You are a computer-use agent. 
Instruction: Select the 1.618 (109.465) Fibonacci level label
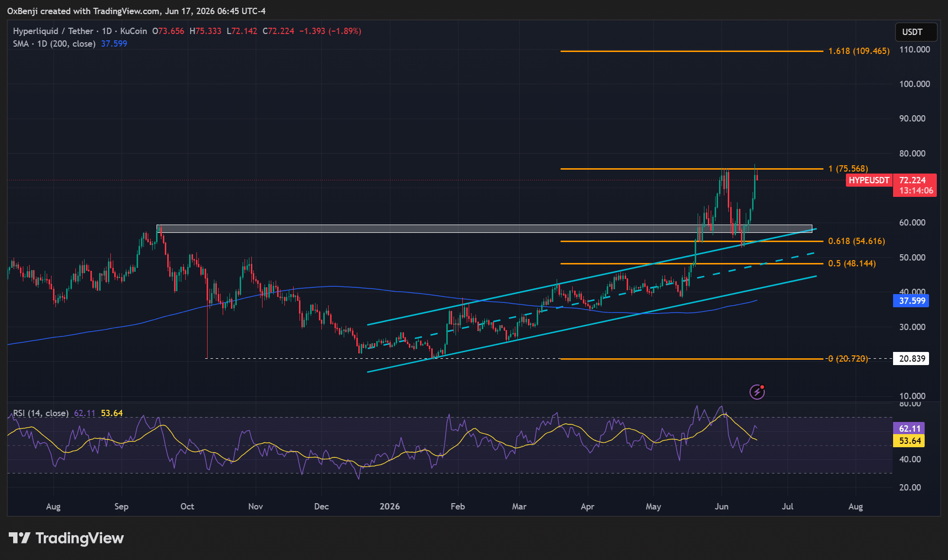859,51
